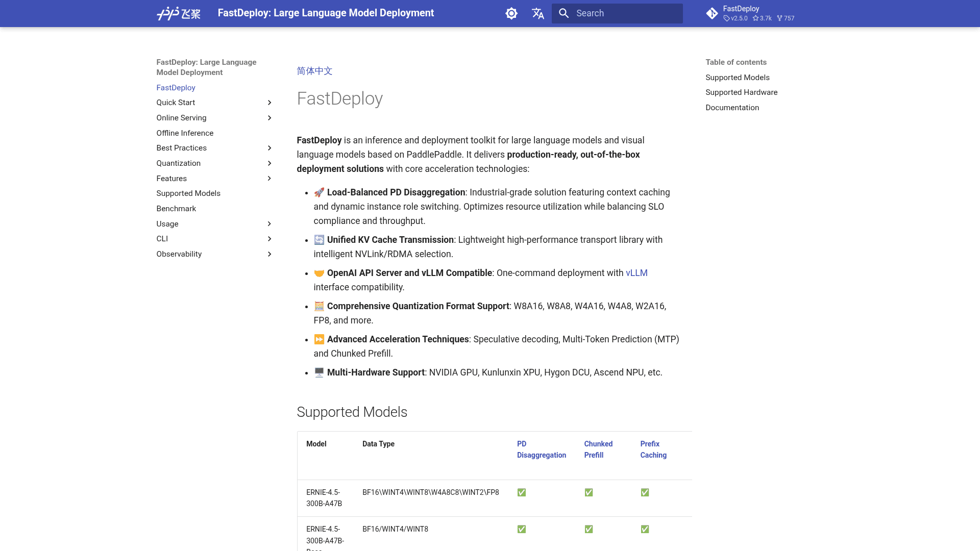
Task: Expand the Observability chevron
Action: pyautogui.click(x=269, y=254)
